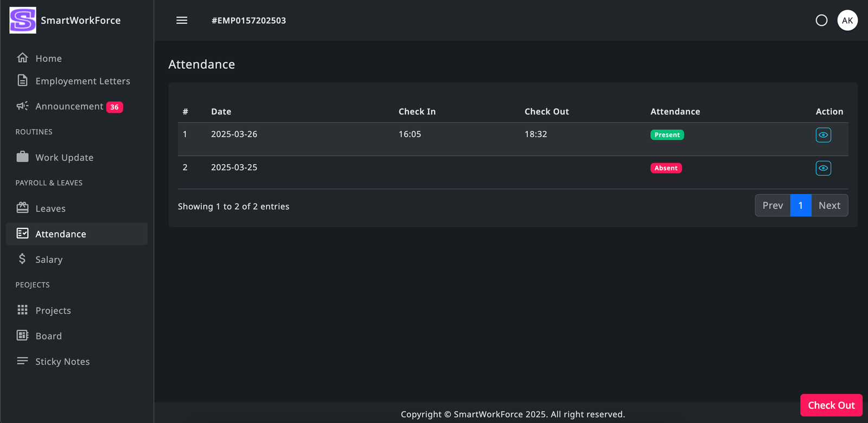Click the Salary dollar icon

click(22, 259)
